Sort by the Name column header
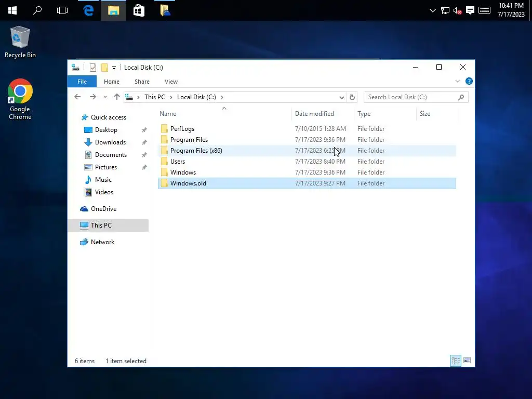This screenshot has height=399, width=532. 224,114
